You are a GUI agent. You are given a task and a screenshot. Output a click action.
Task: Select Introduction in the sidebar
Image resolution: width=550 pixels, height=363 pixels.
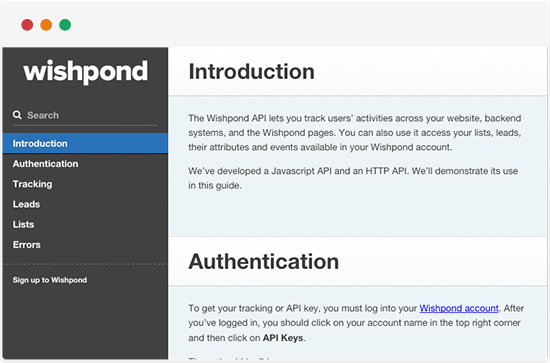tap(85, 143)
